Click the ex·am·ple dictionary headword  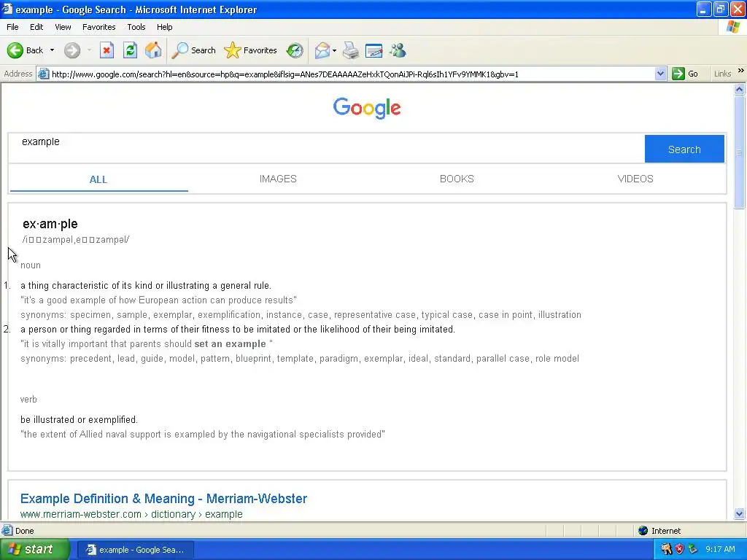[50, 224]
